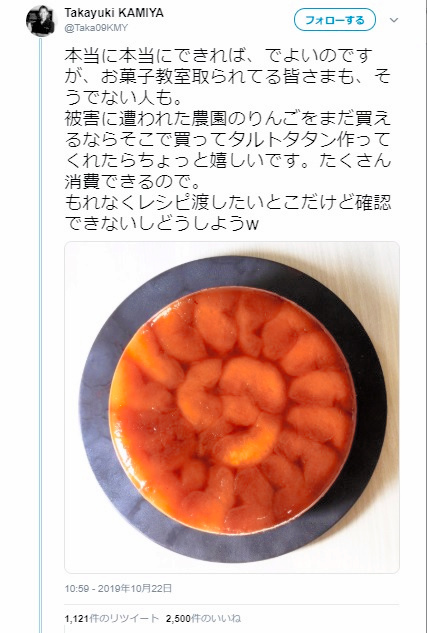Select the tweet body text
The width and height of the screenshot is (427, 633).
pyautogui.click(x=228, y=139)
